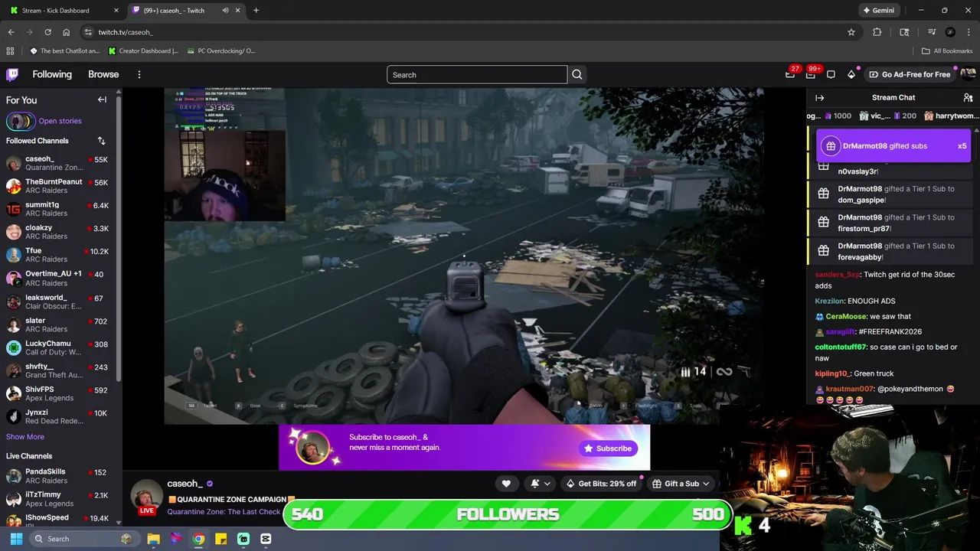Click the Windows Start button
Screen dimensions: 980x551
(x=16, y=539)
